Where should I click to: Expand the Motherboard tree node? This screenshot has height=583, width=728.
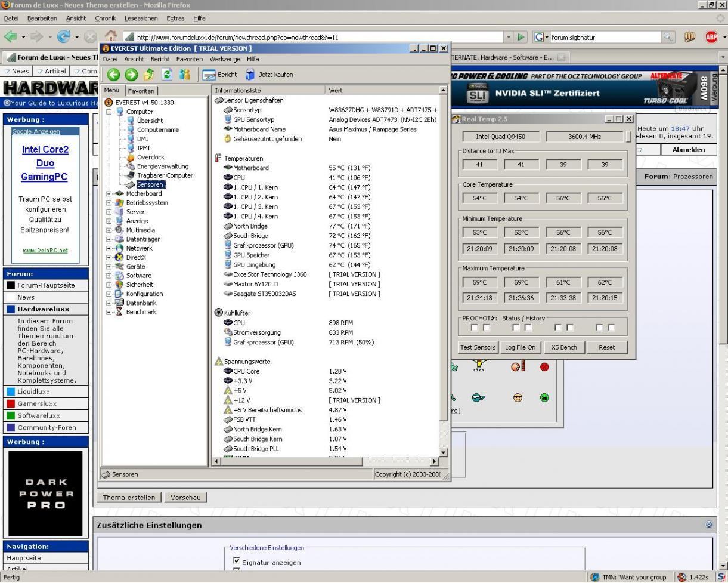tap(109, 193)
